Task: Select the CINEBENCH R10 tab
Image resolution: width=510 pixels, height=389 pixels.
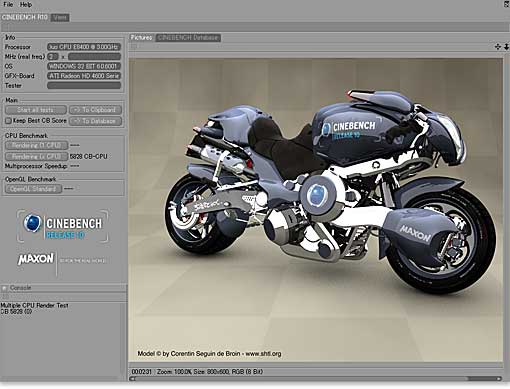Action: (25, 17)
